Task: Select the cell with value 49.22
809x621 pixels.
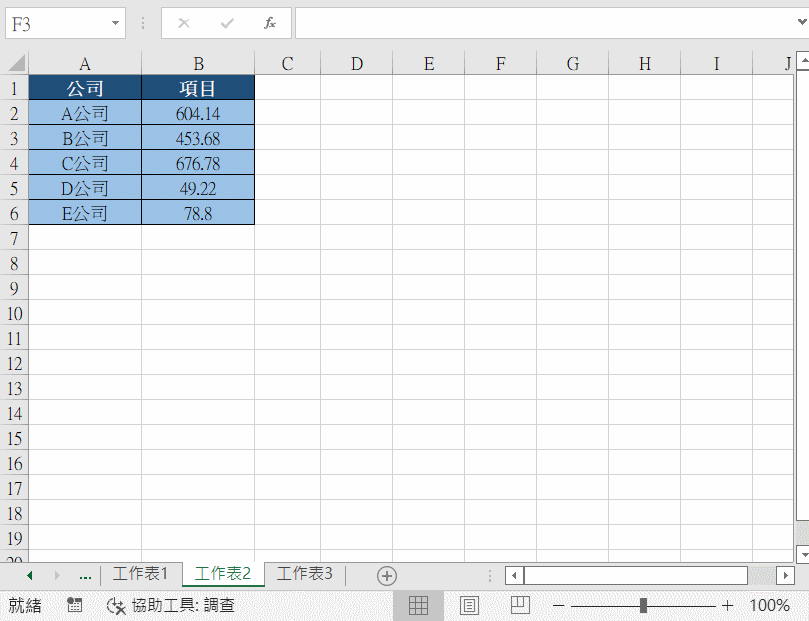Action: (x=198, y=188)
